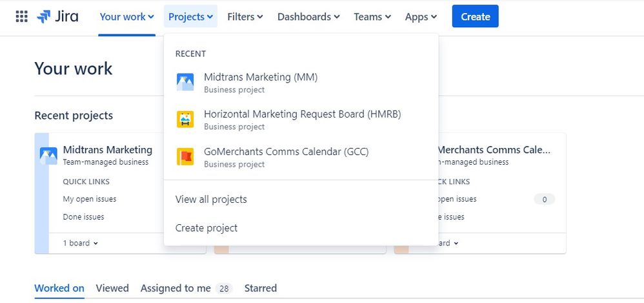Open the Filters dropdown
This screenshot has width=644, height=303.
(245, 17)
